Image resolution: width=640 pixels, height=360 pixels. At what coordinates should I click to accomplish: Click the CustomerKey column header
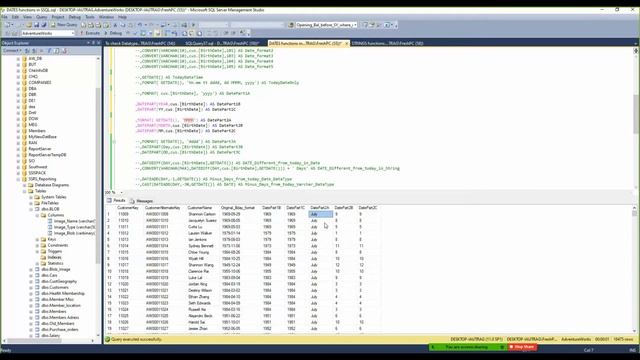click(128, 208)
